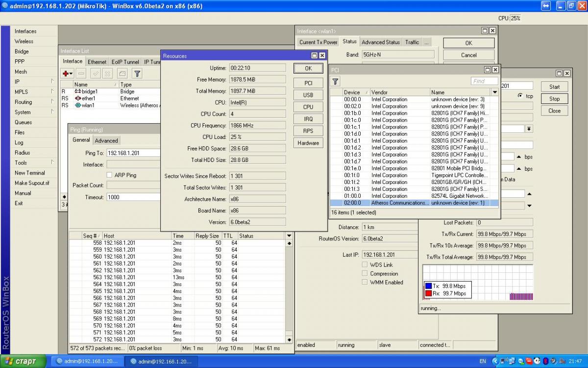Enable the ARP Ping checkbox

point(109,175)
